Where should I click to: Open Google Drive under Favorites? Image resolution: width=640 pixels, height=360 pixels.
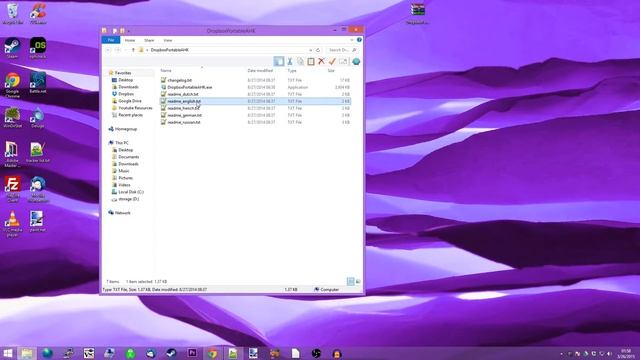pyautogui.click(x=129, y=101)
